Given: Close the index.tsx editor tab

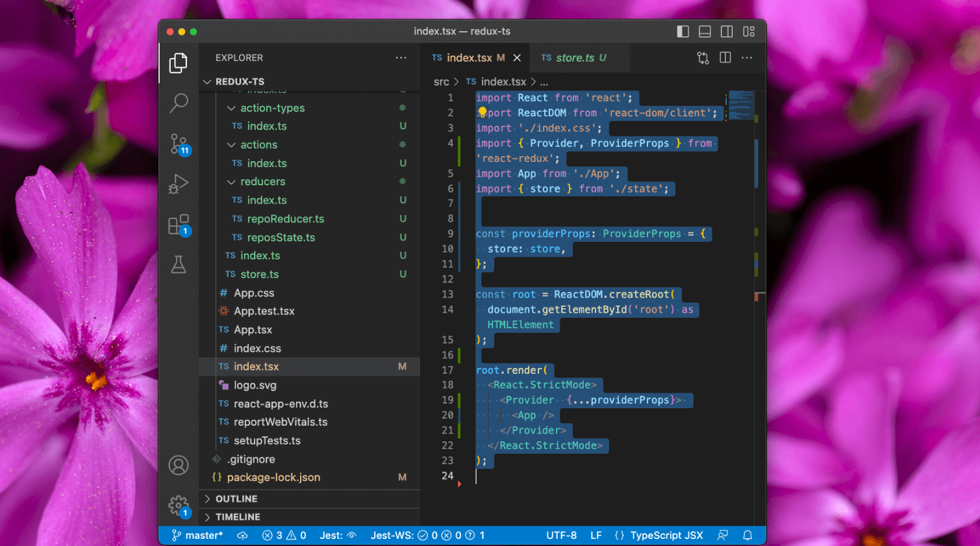Looking at the screenshot, I should pos(517,58).
